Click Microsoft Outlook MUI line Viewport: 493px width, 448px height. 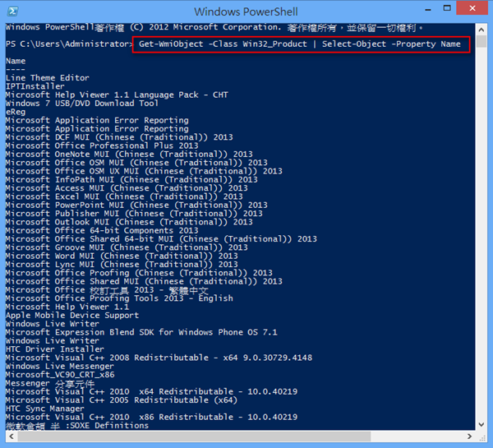pyautogui.click(x=129, y=222)
